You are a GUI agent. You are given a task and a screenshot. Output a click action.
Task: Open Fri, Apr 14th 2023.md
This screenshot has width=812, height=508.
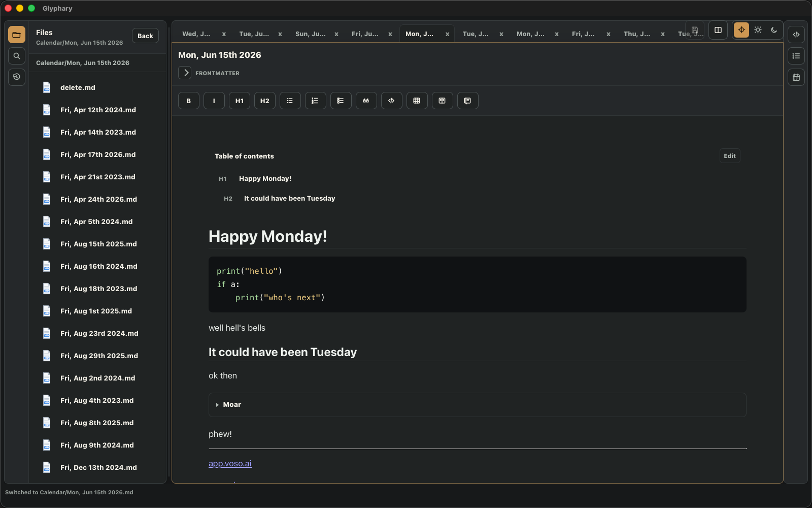coord(97,132)
